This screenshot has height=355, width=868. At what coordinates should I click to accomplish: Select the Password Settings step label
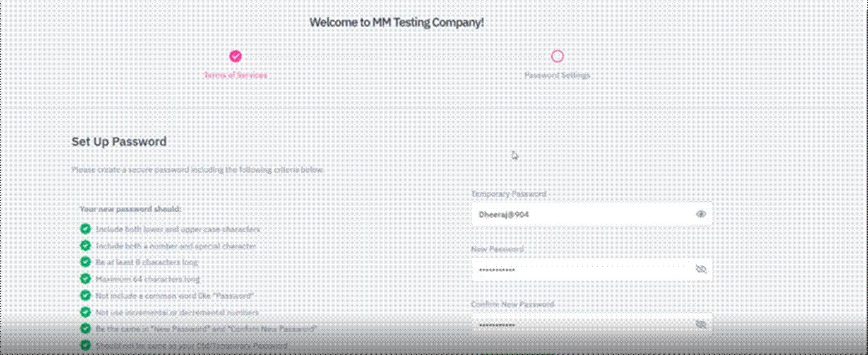[x=557, y=75]
